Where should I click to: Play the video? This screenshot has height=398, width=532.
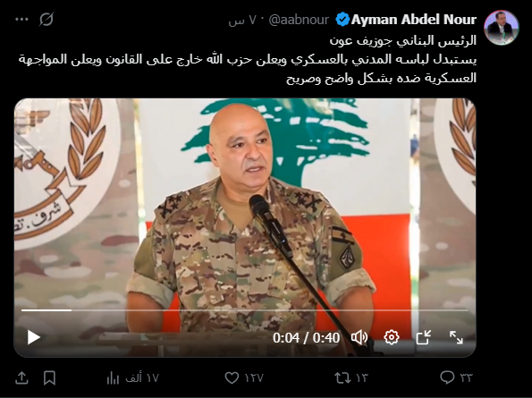point(34,337)
